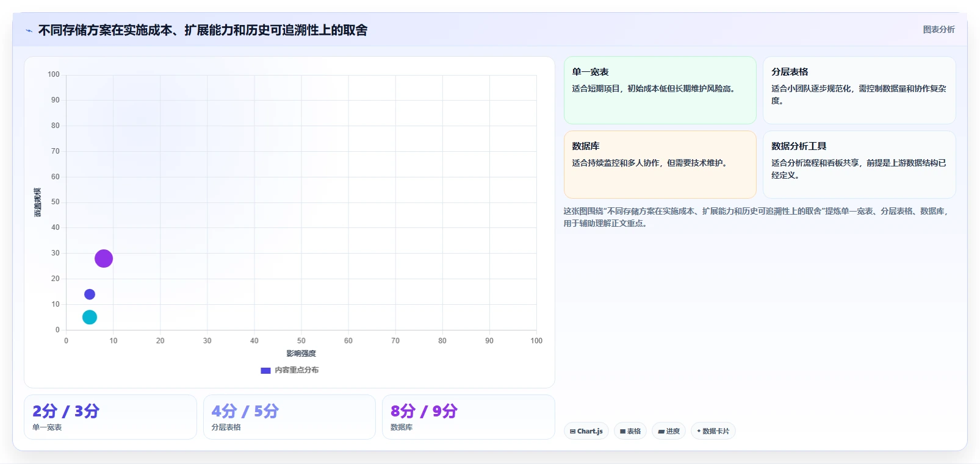Click the Chart.js tag icon
This screenshot has width=980, height=464.
[572, 431]
